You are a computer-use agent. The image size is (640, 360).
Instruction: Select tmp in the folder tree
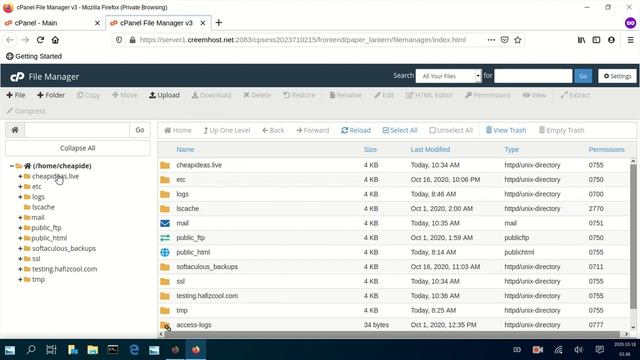(38, 279)
